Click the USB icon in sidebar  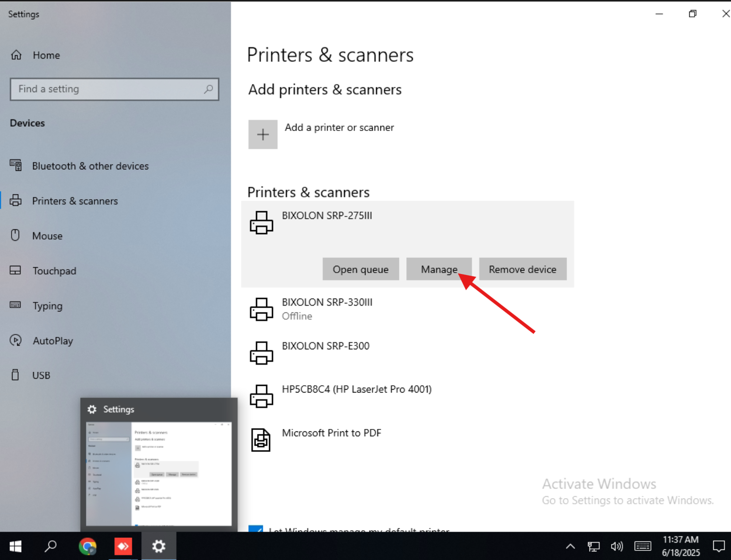pyautogui.click(x=15, y=375)
